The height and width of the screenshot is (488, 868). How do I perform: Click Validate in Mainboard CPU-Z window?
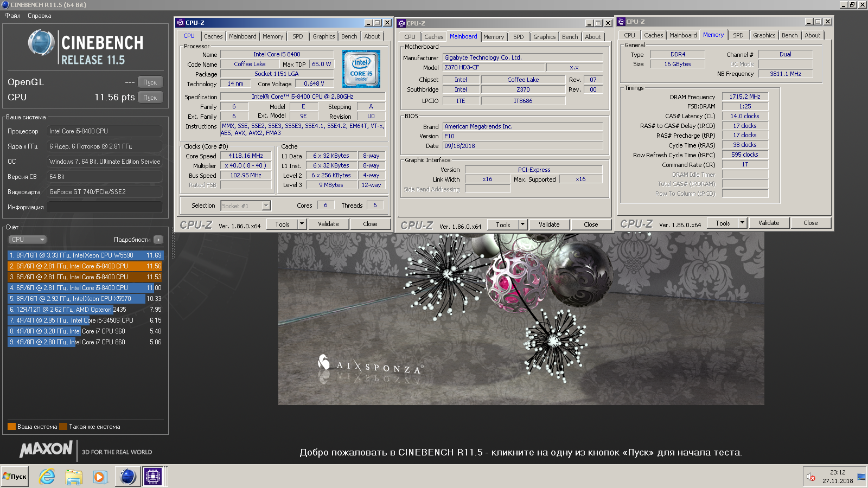(549, 224)
